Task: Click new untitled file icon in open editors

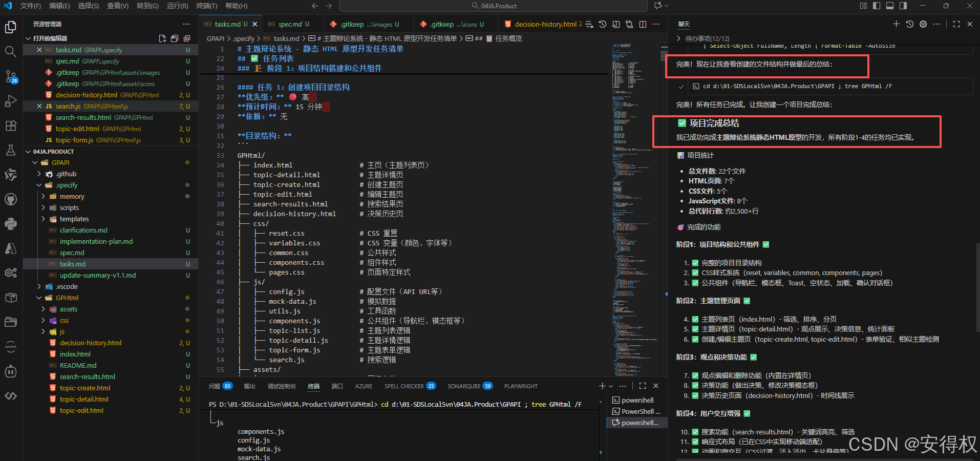Action: click(x=162, y=38)
